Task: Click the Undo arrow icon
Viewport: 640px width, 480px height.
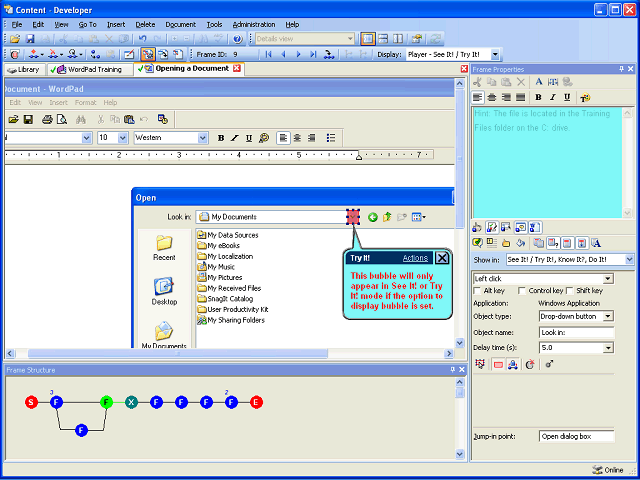Action: [142, 39]
